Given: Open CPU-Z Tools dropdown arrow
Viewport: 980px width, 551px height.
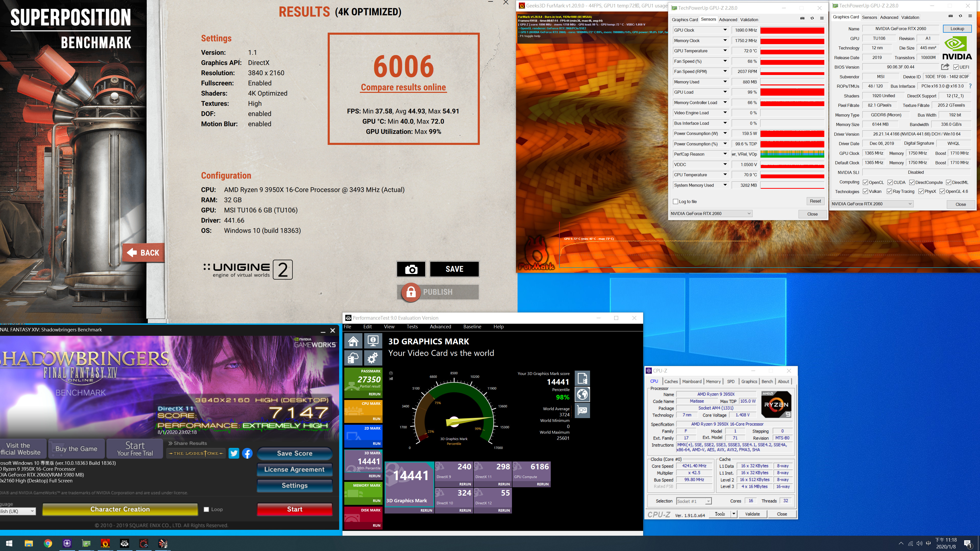Looking at the screenshot, I should point(733,514).
